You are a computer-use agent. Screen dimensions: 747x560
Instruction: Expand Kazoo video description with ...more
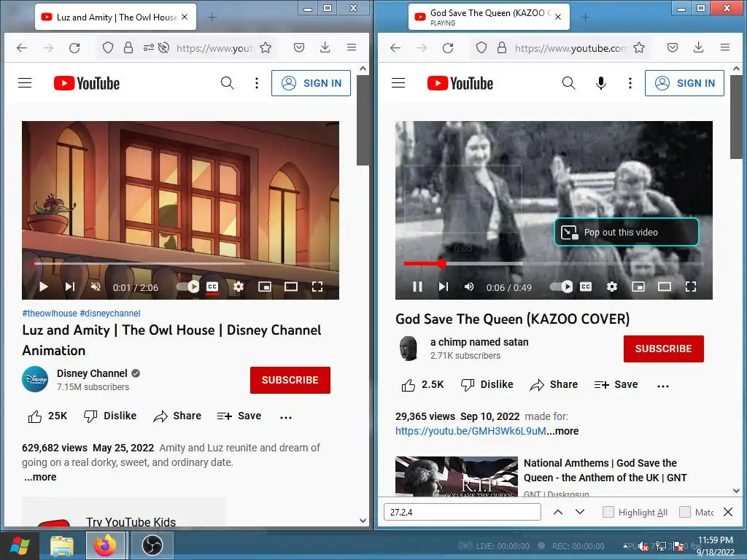pos(562,431)
